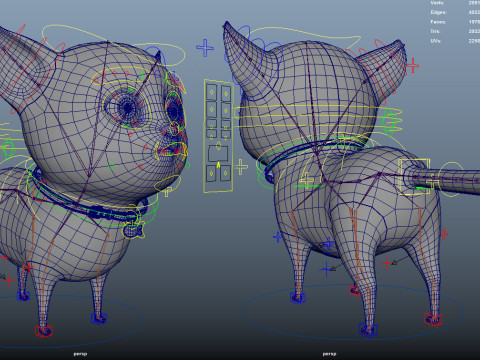Click the Faces heads-up display label
The width and height of the screenshot is (480, 360).
[438, 22]
